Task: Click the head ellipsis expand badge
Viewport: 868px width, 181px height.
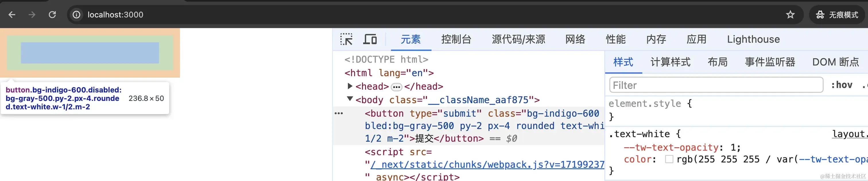Action: [396, 87]
